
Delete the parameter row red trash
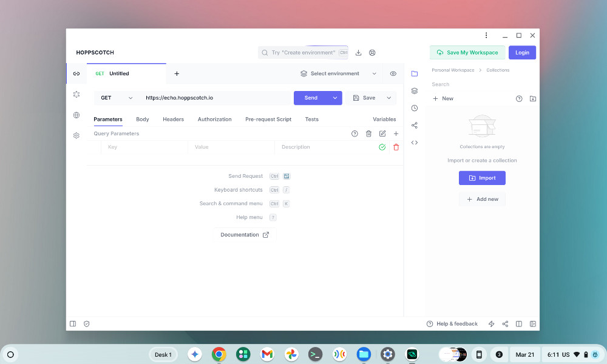click(x=396, y=147)
